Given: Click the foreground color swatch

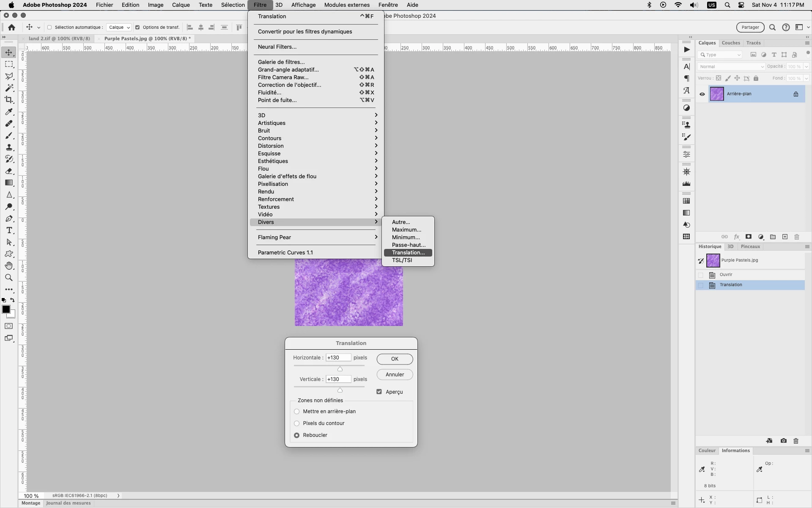Looking at the screenshot, I should pyautogui.click(x=6, y=309).
